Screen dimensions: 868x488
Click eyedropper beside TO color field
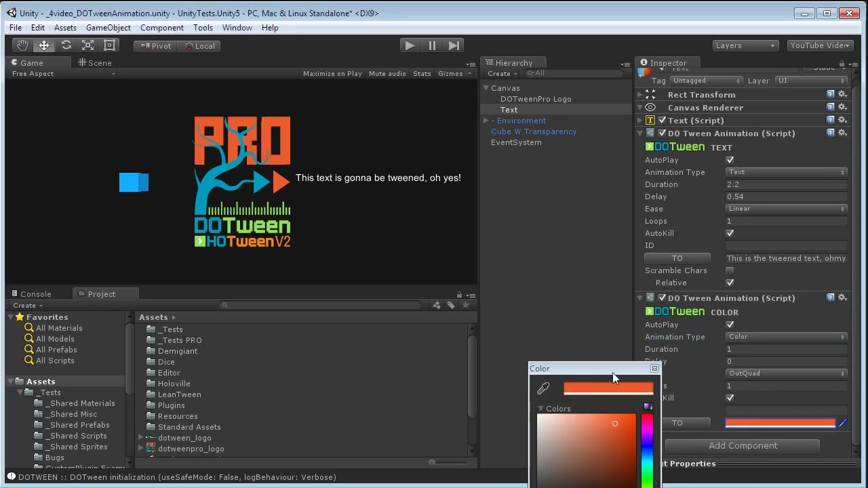[x=842, y=423]
